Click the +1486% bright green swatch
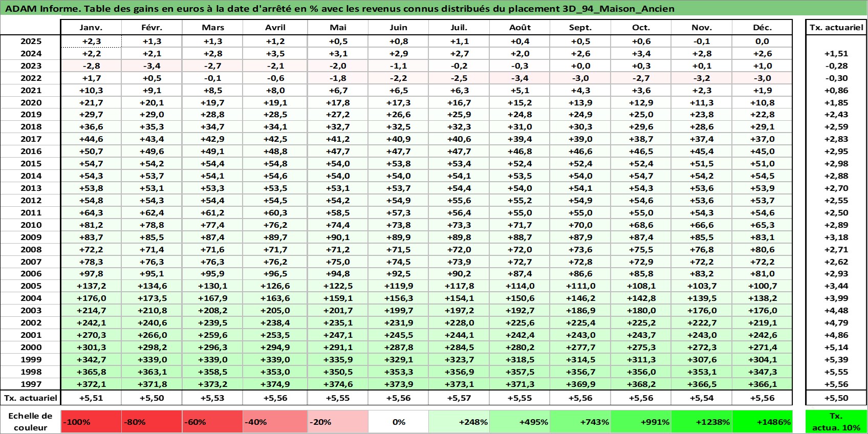Image resolution: width=868 pixels, height=434 pixels. click(762, 422)
